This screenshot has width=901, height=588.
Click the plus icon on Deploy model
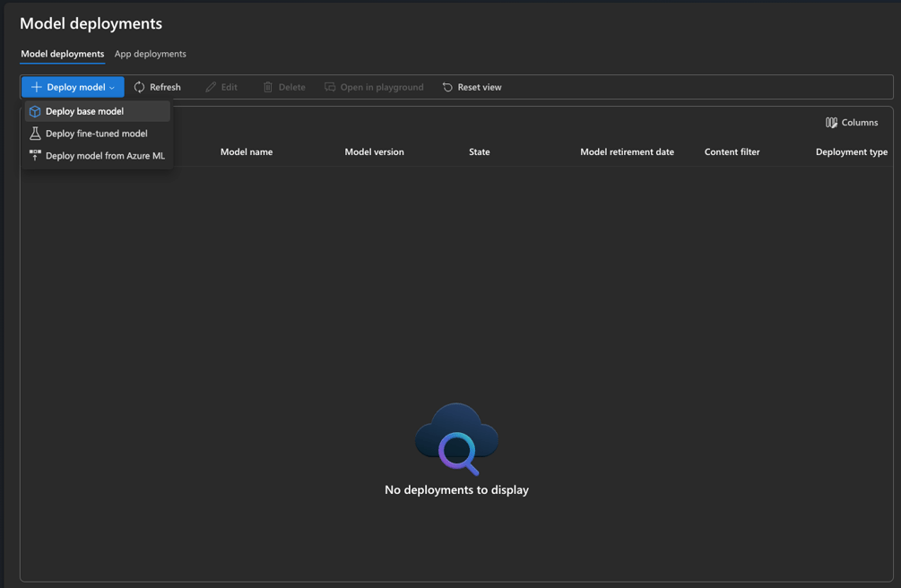pyautogui.click(x=37, y=86)
